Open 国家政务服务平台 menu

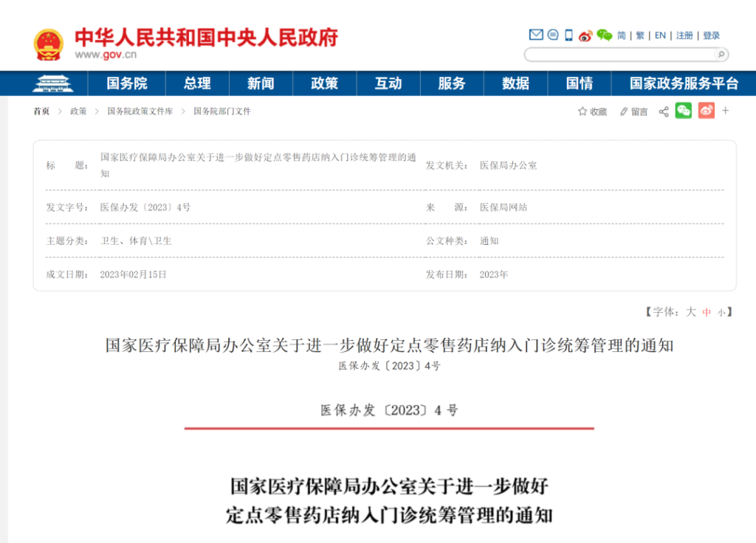pyautogui.click(x=684, y=83)
